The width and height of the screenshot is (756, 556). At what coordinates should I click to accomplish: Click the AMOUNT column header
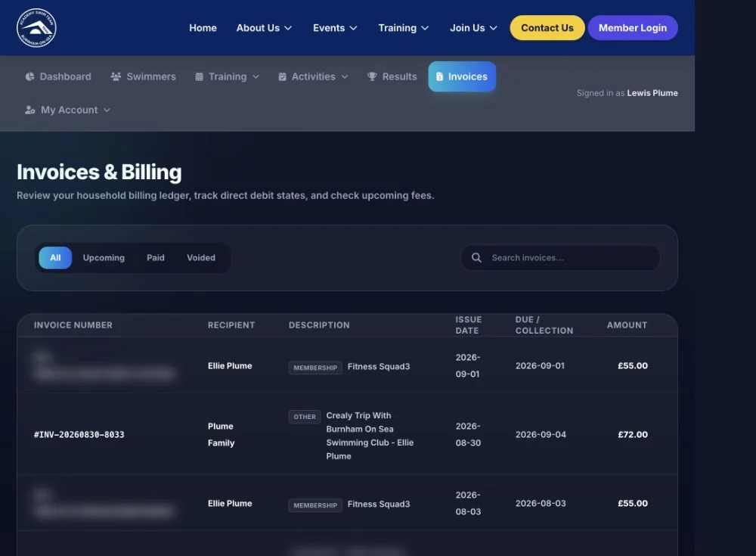[627, 325]
